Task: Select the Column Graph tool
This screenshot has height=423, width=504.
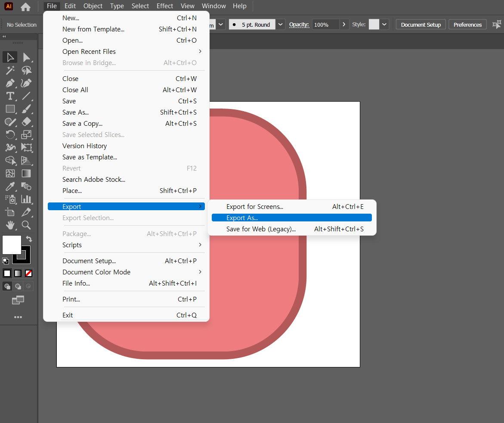Action: click(x=26, y=199)
